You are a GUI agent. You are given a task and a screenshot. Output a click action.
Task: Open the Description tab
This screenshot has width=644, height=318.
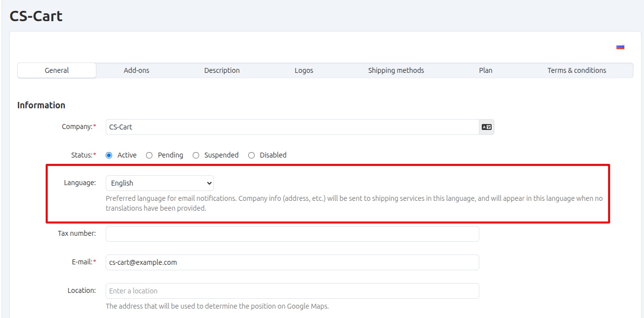tap(222, 70)
